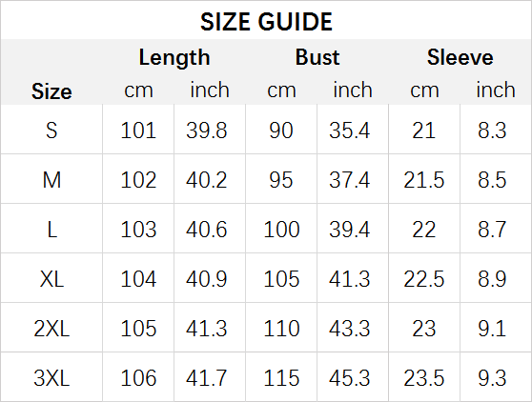
Task: Select the L size row label
Action: (x=51, y=230)
